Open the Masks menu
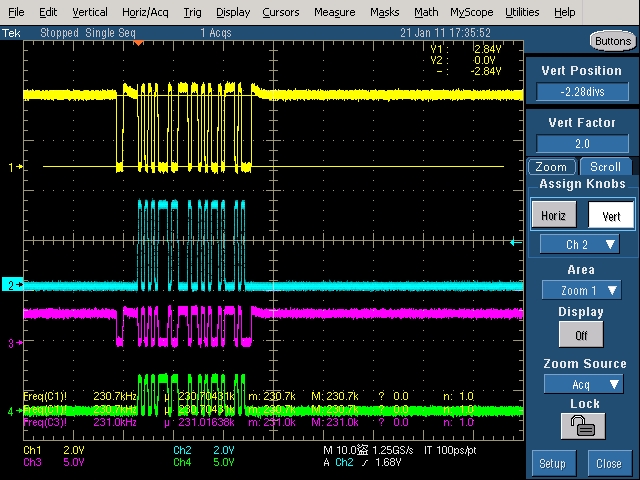 pyautogui.click(x=384, y=12)
